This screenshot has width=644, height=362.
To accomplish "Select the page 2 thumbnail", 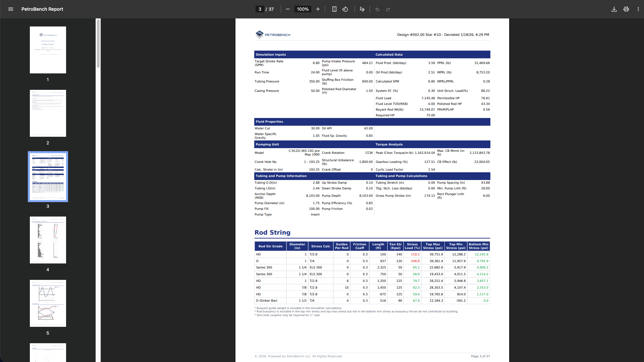I will pyautogui.click(x=48, y=113).
